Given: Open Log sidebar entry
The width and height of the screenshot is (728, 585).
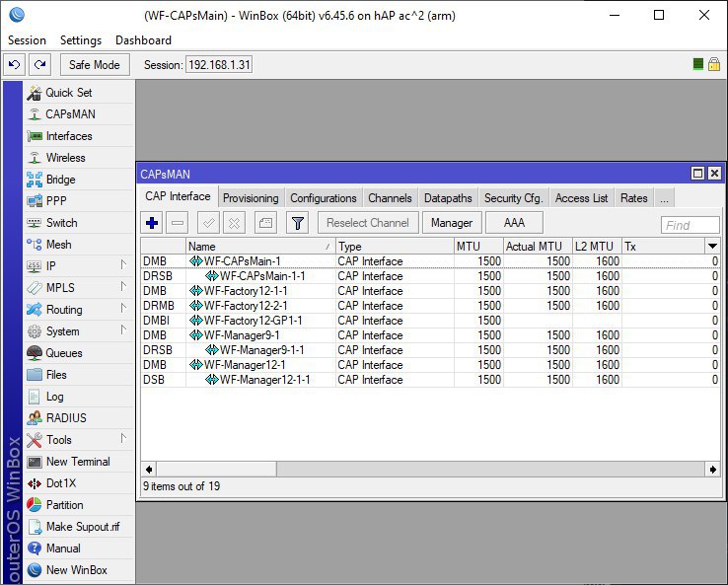Looking at the screenshot, I should pos(78,397).
